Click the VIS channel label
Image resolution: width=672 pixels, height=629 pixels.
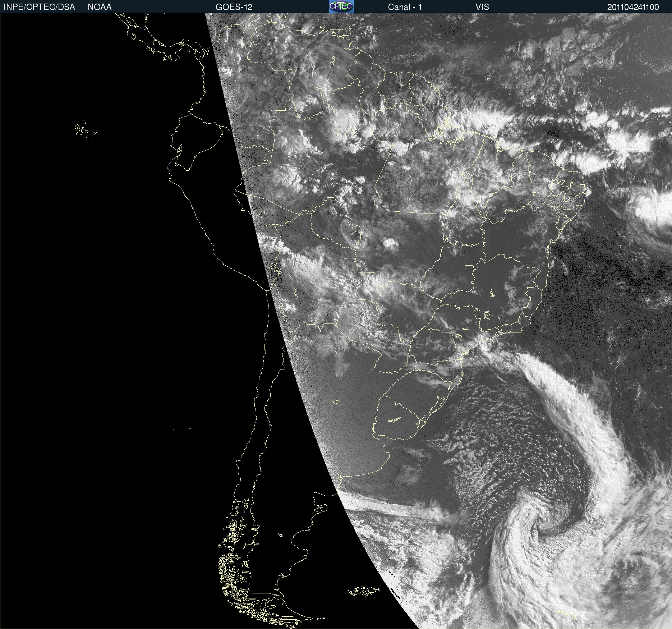click(x=482, y=7)
